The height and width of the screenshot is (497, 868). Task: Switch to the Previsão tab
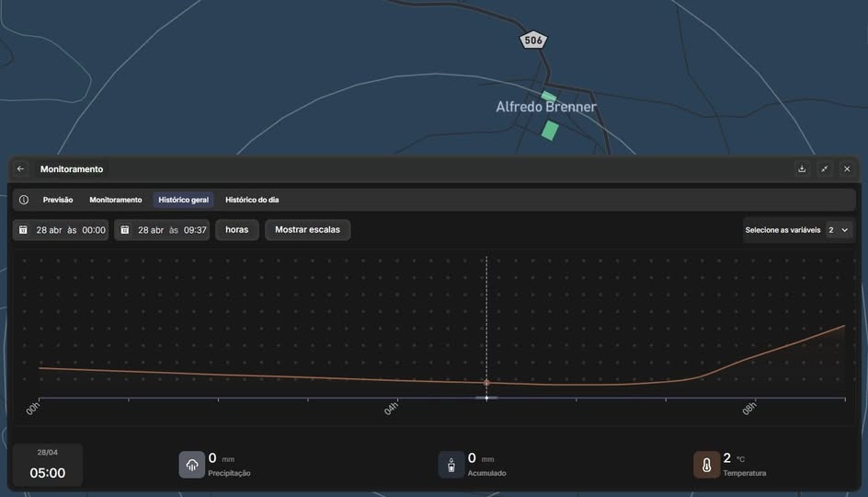(x=58, y=200)
